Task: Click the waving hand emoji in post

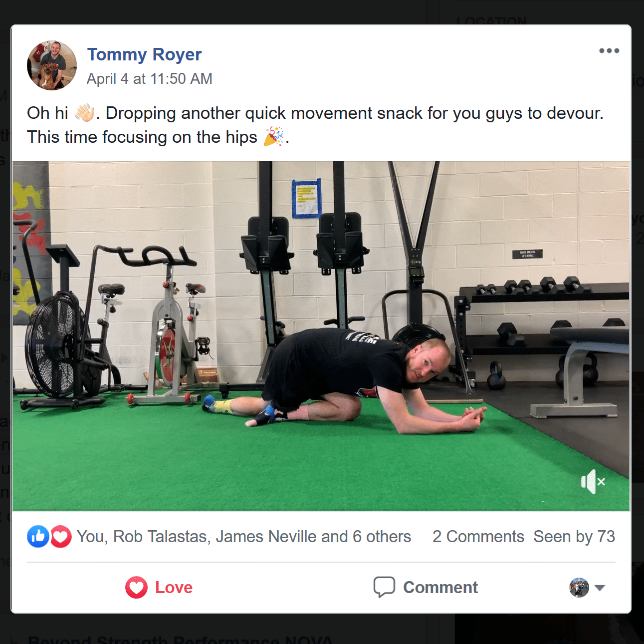Action: (84, 113)
